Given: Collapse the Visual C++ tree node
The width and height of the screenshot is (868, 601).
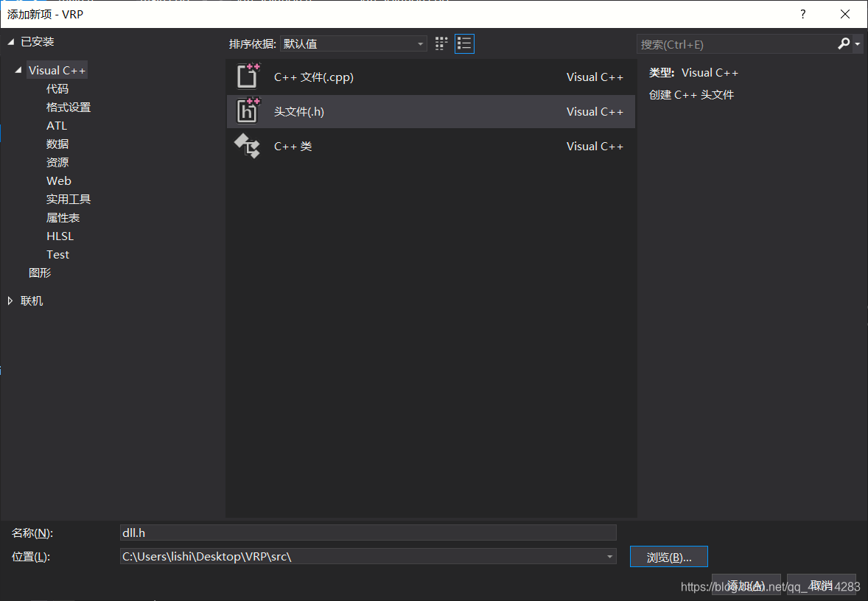Looking at the screenshot, I should click(x=18, y=70).
